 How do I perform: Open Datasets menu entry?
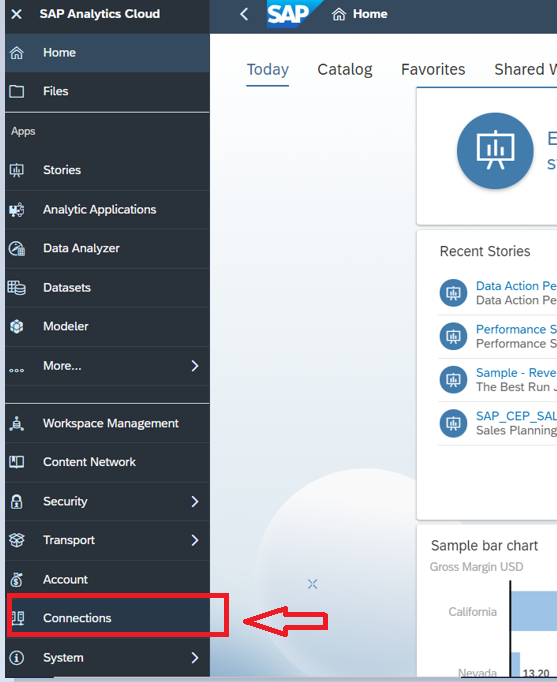[x=107, y=288]
